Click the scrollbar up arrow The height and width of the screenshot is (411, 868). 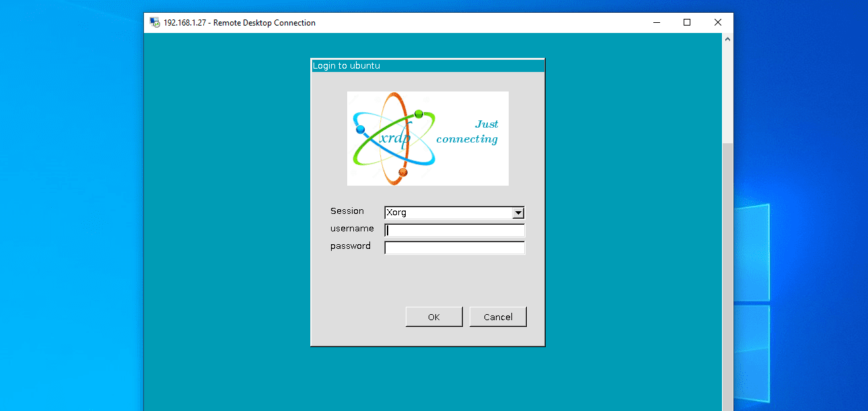click(727, 38)
